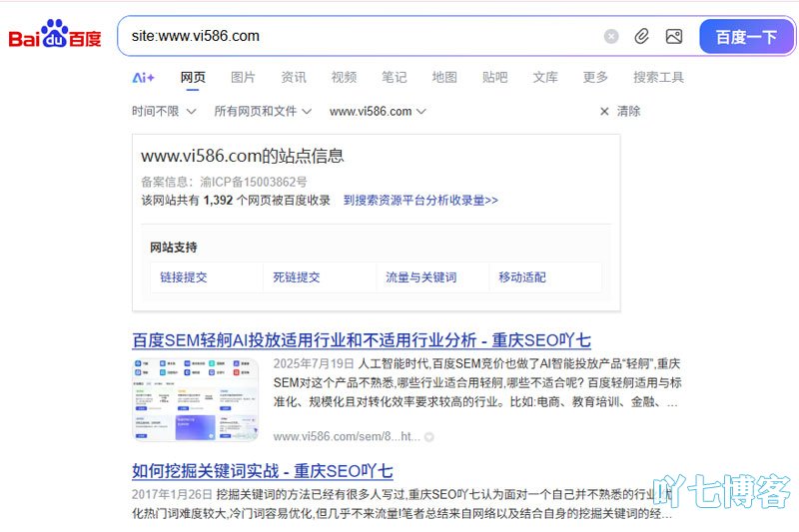
Task: Expand the www.vi586.com site filter dropdown
Action: pos(378,111)
